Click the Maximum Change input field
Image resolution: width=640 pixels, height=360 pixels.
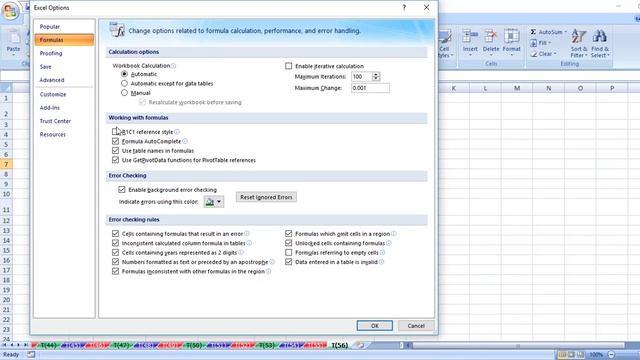pyautogui.click(x=370, y=88)
